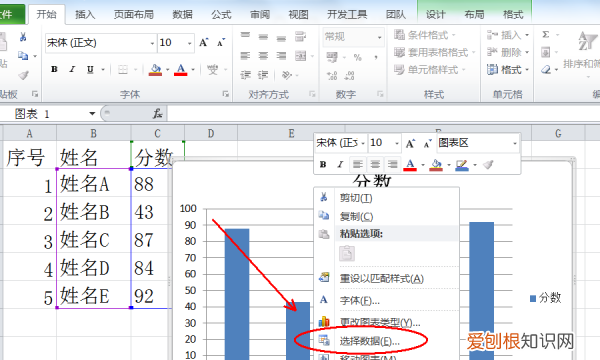
Task: Select cell containing 姓名C
Action: click(x=93, y=239)
